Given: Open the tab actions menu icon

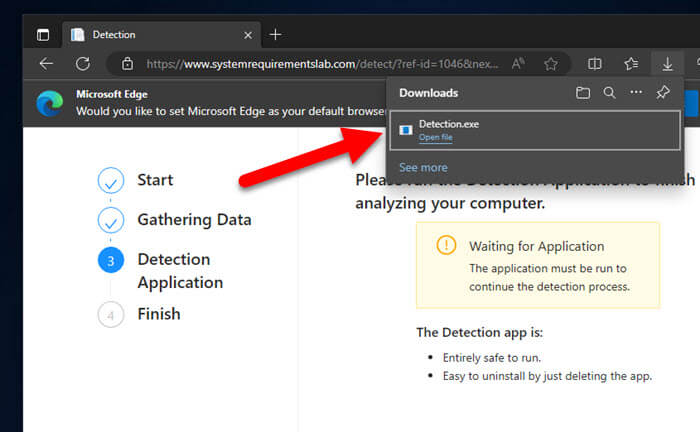Looking at the screenshot, I should [43, 35].
